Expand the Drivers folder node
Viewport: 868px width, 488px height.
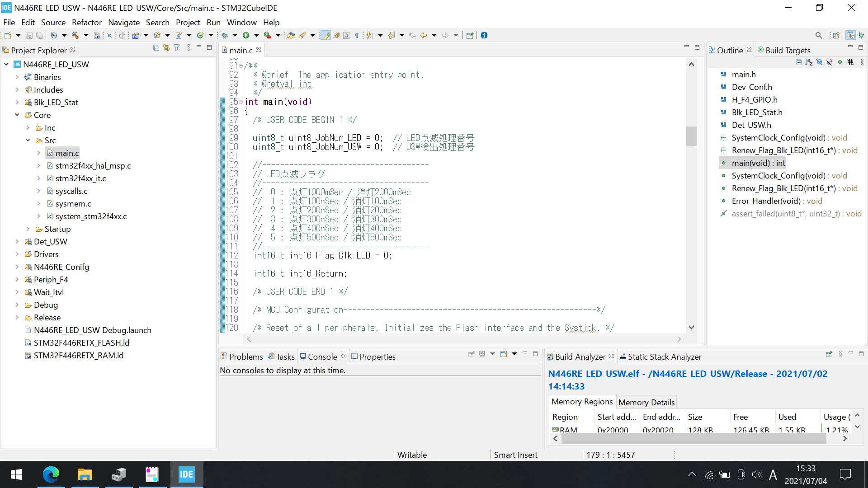coord(17,254)
